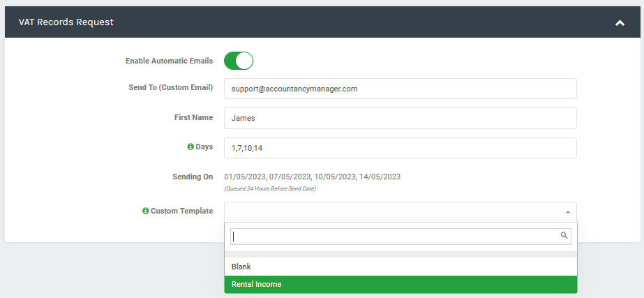Click the Days info icon
644x298 pixels.
[x=190, y=147]
